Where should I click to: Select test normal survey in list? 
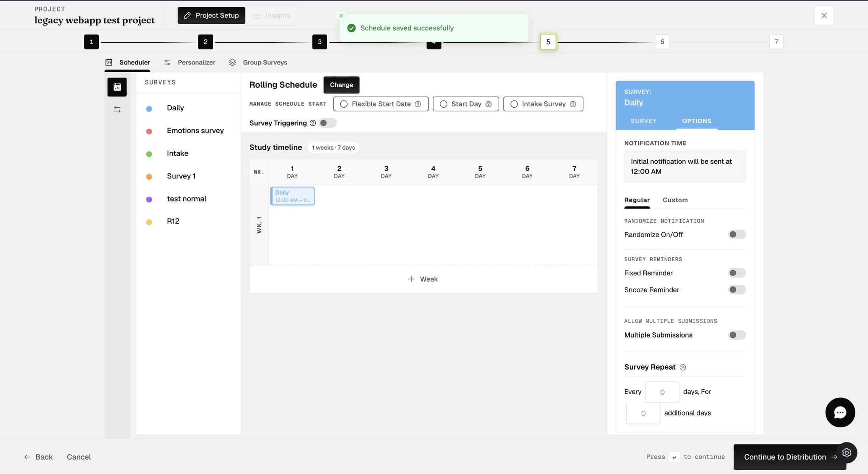point(186,199)
